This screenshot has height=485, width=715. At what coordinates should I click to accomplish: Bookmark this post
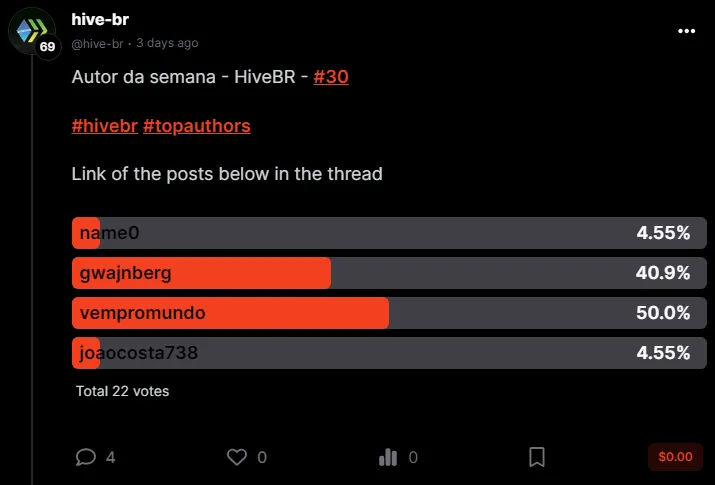coord(537,457)
